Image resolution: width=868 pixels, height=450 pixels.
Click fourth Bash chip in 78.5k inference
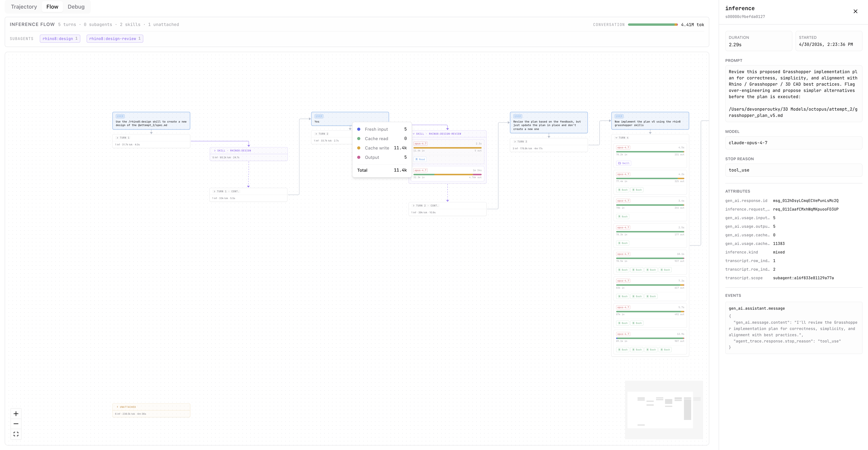(665, 270)
